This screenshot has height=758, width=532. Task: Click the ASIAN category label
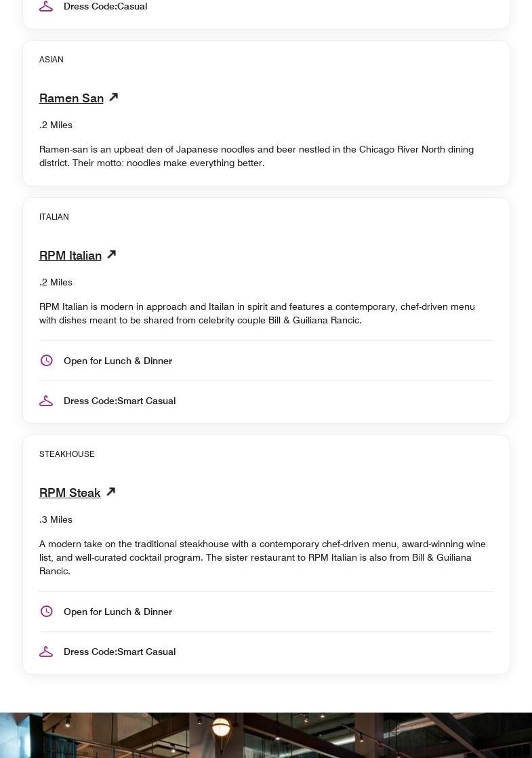pyautogui.click(x=52, y=60)
